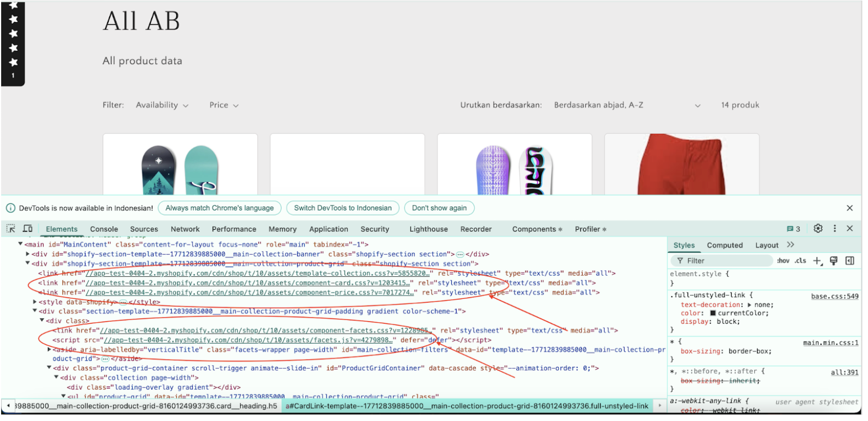The width and height of the screenshot is (868, 421).
Task: Open DevTools settings gear
Action: click(818, 228)
